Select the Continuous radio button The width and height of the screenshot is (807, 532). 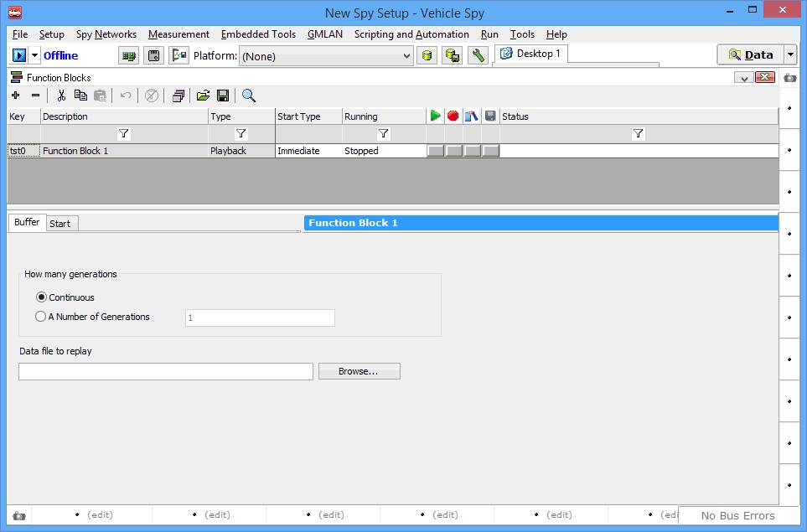(41, 297)
